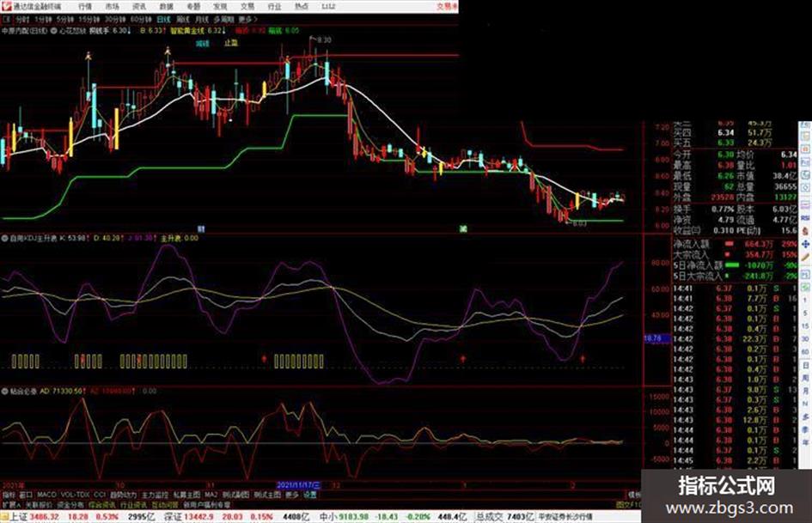Select the CCI indicator tab
This screenshot has height=523, width=812.
pos(100,495)
